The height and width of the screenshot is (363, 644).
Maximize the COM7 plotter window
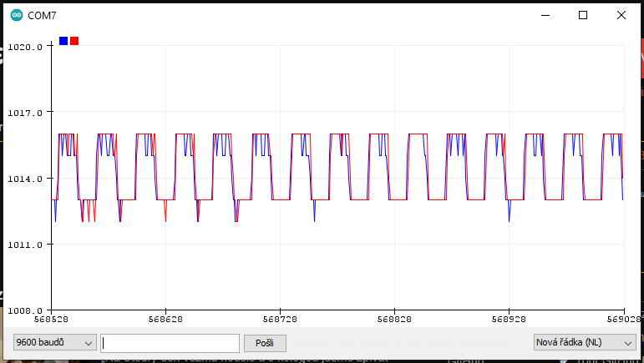coord(583,15)
